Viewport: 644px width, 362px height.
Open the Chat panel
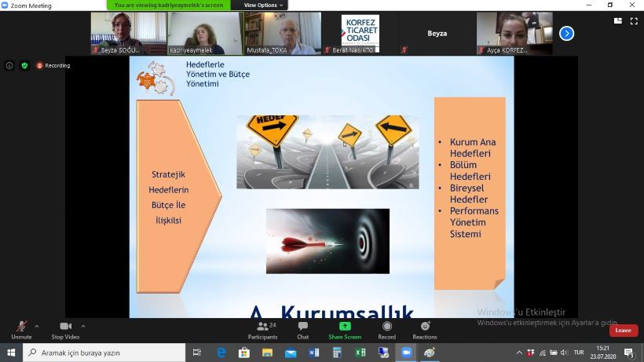pyautogui.click(x=302, y=331)
